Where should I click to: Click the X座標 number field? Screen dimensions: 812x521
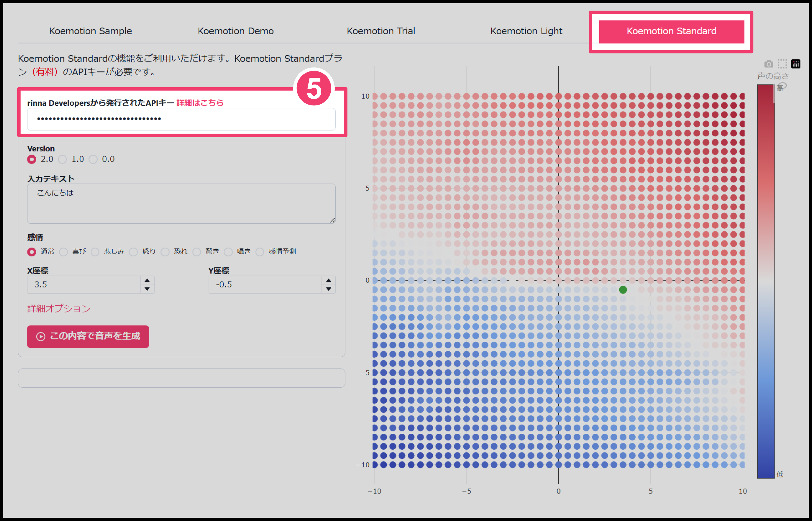(84, 284)
